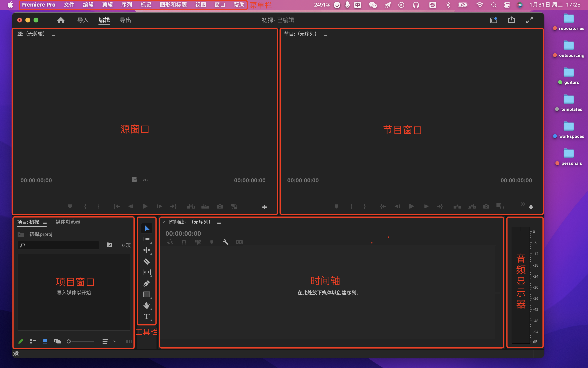588x368 pixels.
Task: Select the Hand tool
Action: coord(146,305)
